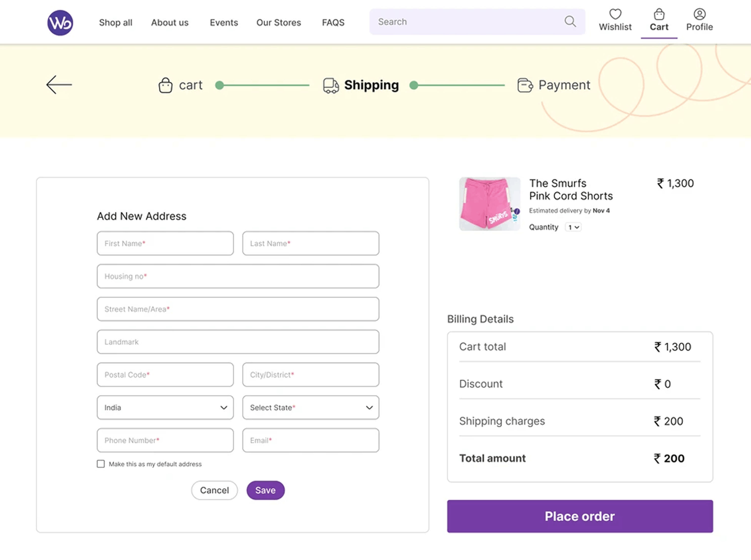Focus the First Name field
The width and height of the screenshot is (751, 560).
[x=165, y=243]
